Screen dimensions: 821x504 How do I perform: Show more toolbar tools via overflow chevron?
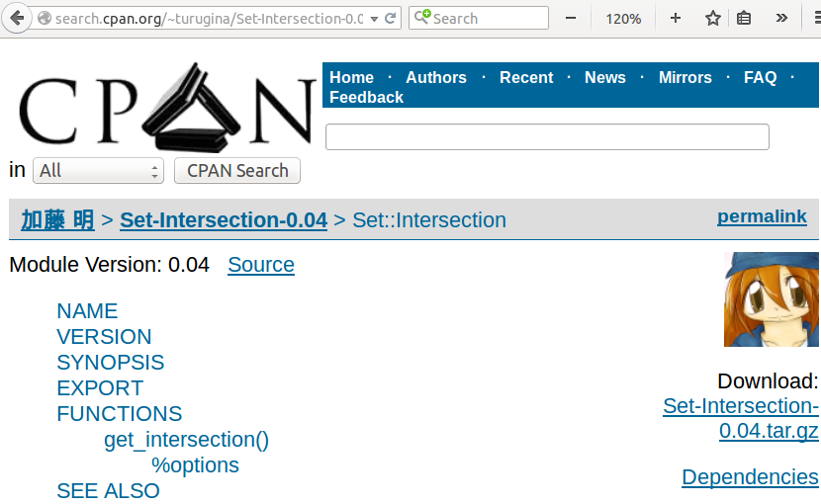pyautogui.click(x=781, y=18)
